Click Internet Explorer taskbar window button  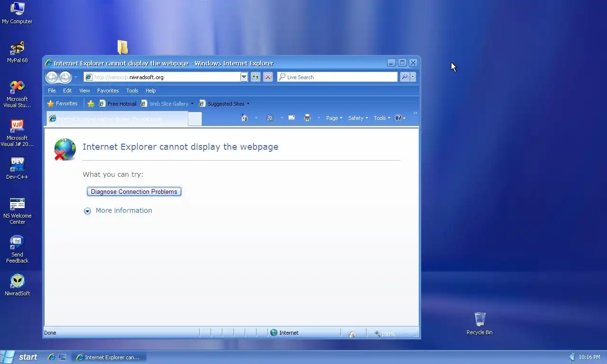point(109,357)
